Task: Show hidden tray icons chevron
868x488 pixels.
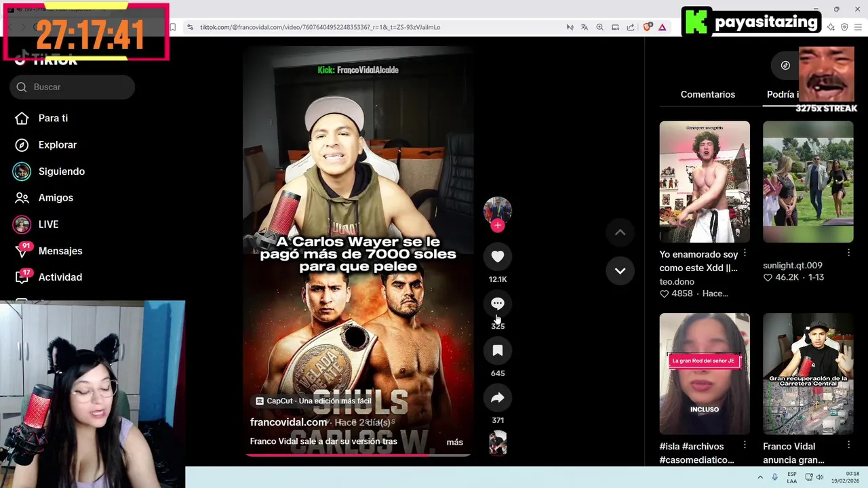Action: point(760,477)
